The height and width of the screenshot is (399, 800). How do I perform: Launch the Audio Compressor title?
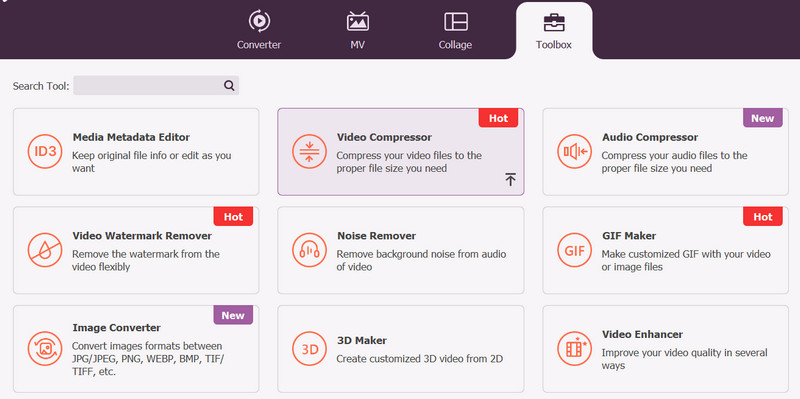tap(650, 137)
